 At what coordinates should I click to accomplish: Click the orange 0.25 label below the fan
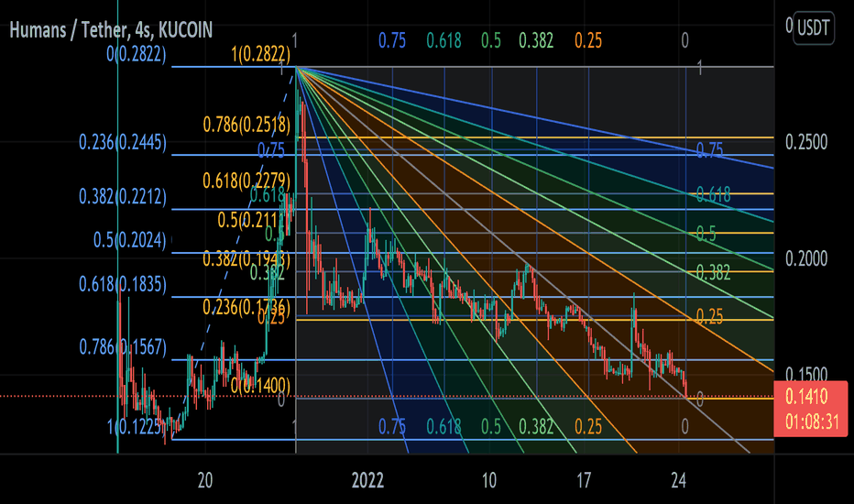tap(588, 427)
